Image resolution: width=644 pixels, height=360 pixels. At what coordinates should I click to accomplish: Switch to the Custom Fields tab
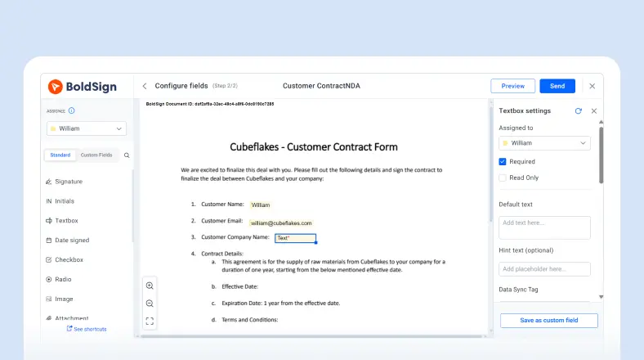(96, 155)
